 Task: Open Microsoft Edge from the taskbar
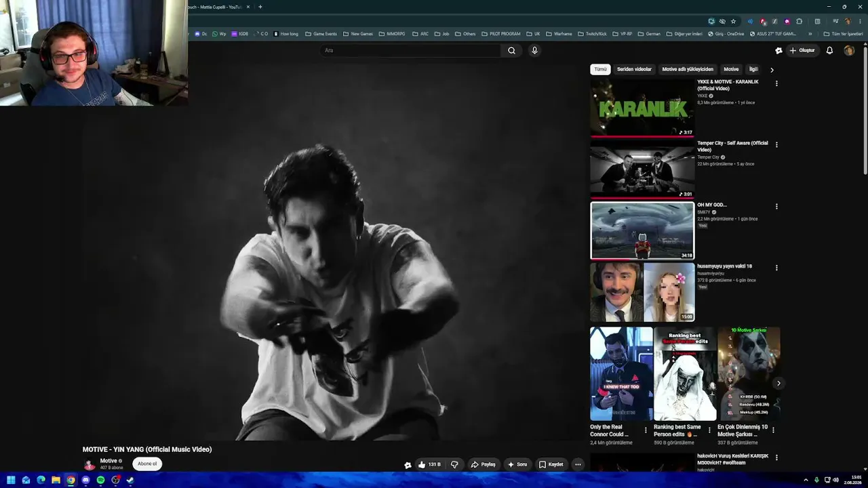[x=41, y=480]
